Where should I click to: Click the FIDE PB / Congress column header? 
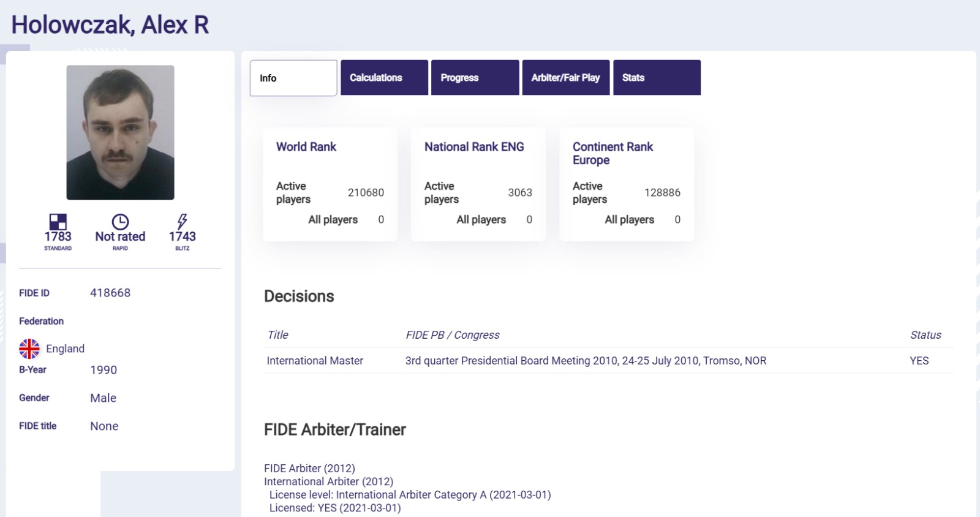click(453, 335)
